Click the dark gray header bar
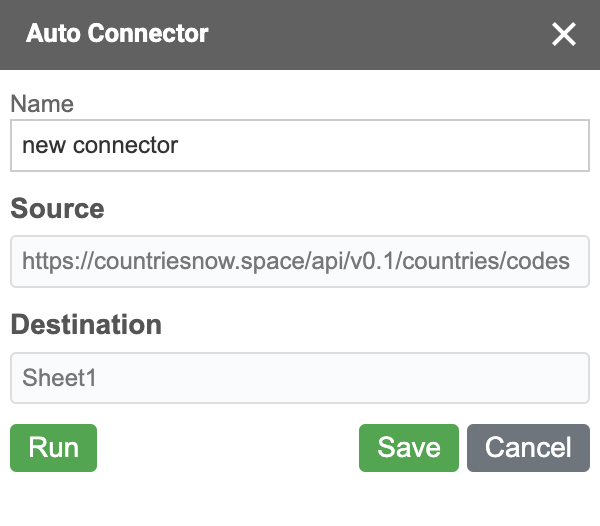This screenshot has width=600, height=526. click(300, 35)
